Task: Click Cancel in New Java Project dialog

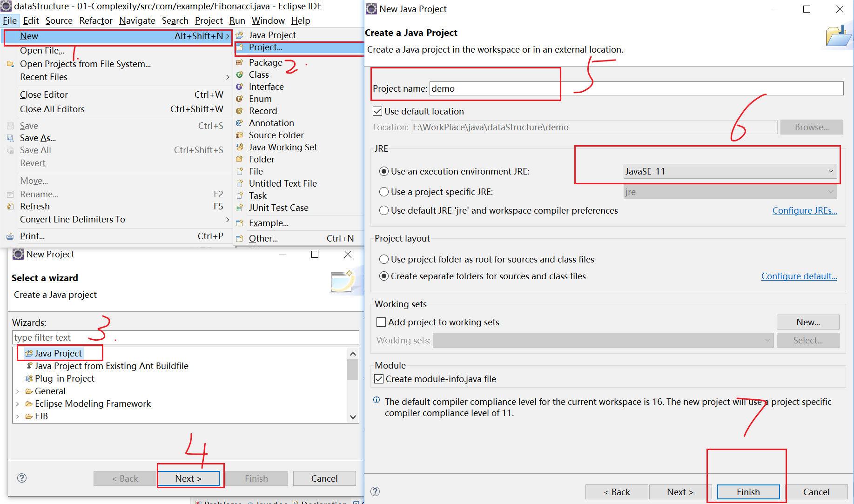Action: [x=816, y=492]
